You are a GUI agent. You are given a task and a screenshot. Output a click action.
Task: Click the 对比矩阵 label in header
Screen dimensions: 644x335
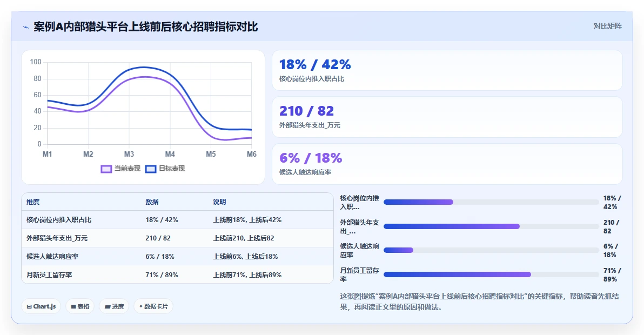point(607,26)
